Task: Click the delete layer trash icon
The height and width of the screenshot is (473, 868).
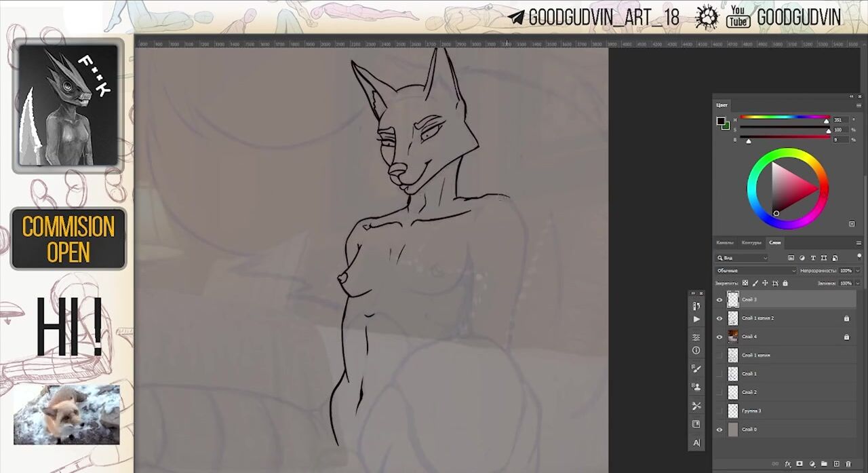Action: point(848,464)
